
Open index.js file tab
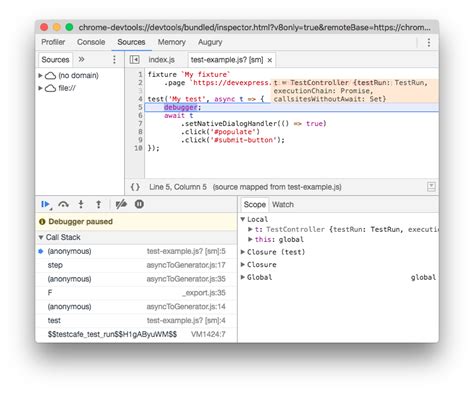pos(162,60)
